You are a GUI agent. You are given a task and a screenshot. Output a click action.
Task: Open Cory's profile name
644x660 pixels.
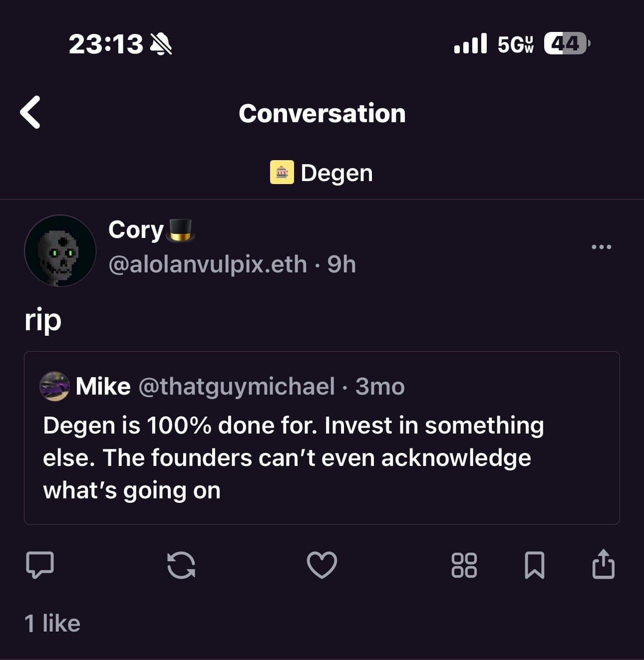(136, 230)
